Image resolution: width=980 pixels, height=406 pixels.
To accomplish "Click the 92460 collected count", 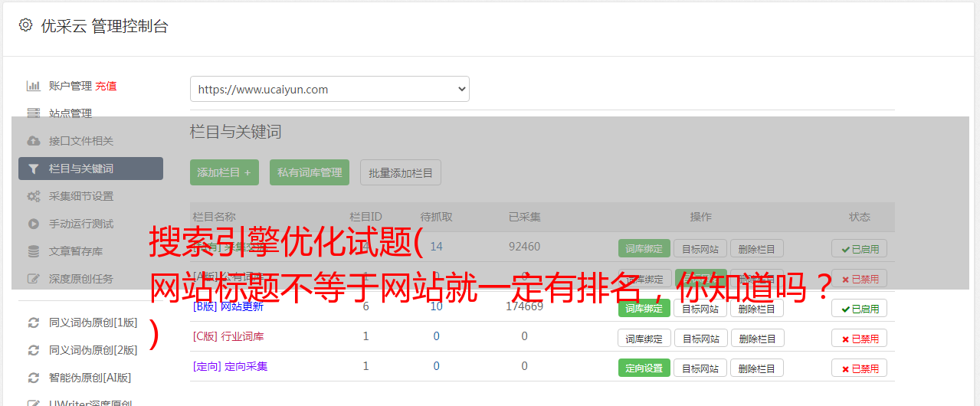I will tap(524, 247).
